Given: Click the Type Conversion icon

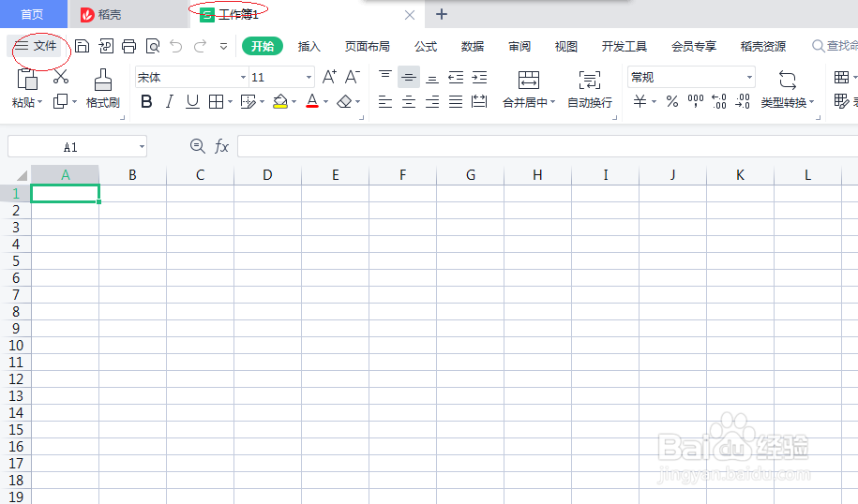Looking at the screenshot, I should click(x=788, y=81).
